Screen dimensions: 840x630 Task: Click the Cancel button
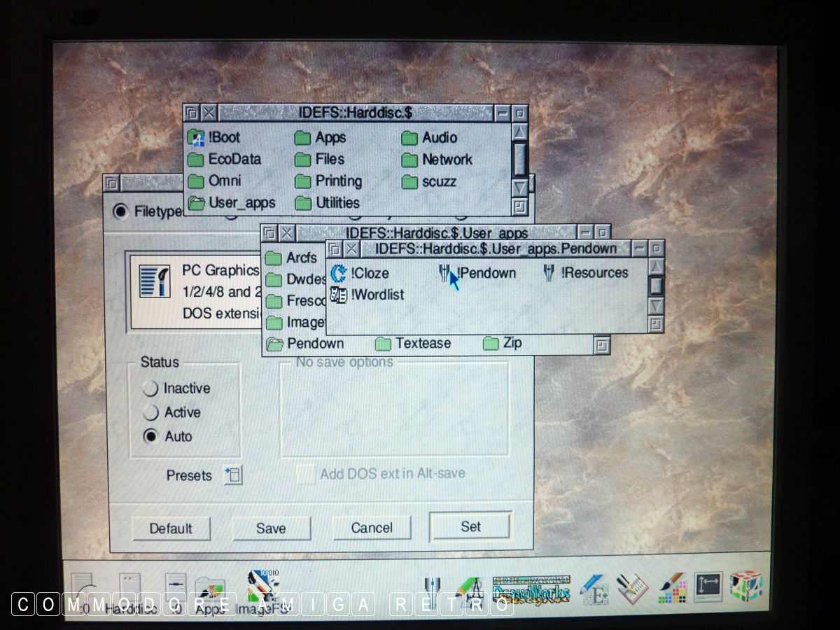(372, 528)
